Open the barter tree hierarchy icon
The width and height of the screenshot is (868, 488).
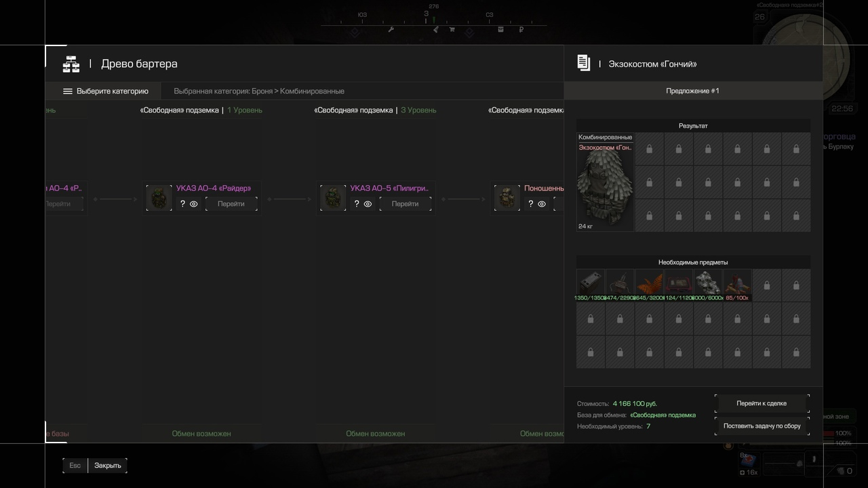click(71, 64)
